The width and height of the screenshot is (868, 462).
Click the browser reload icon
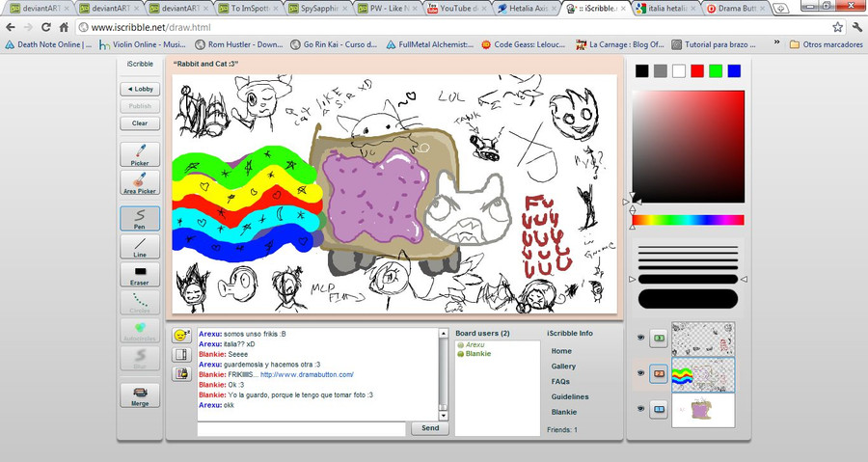pyautogui.click(x=46, y=27)
